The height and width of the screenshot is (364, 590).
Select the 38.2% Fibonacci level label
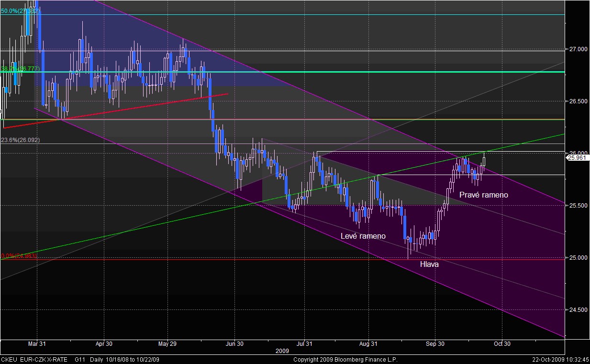(20, 69)
